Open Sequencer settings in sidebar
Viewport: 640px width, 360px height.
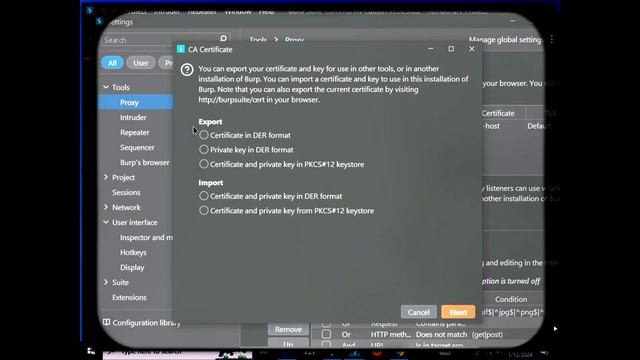[x=137, y=147]
